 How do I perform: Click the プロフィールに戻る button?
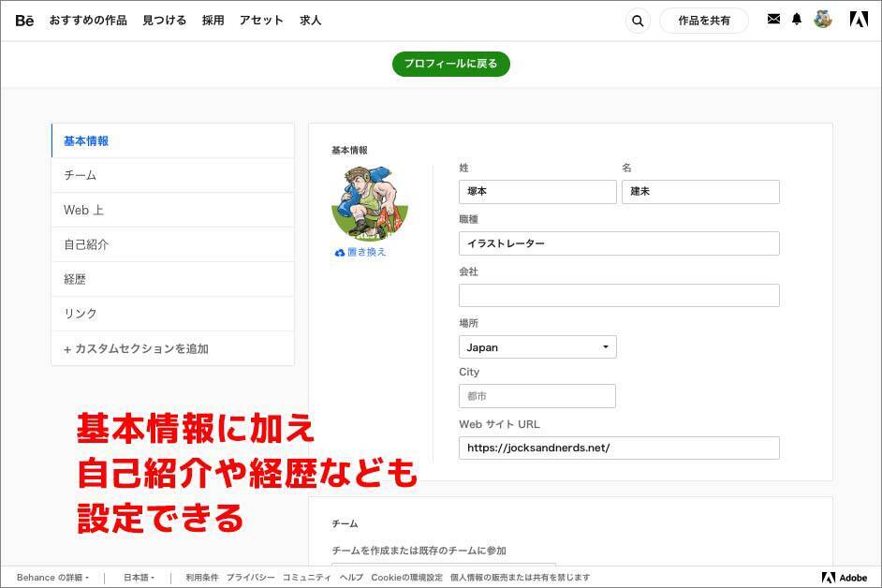coord(451,64)
